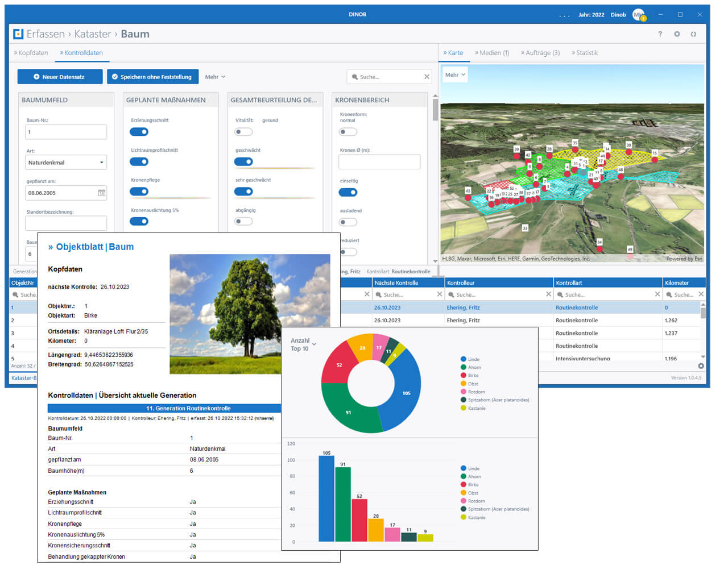Disable the einseitig crown toggle

(348, 192)
